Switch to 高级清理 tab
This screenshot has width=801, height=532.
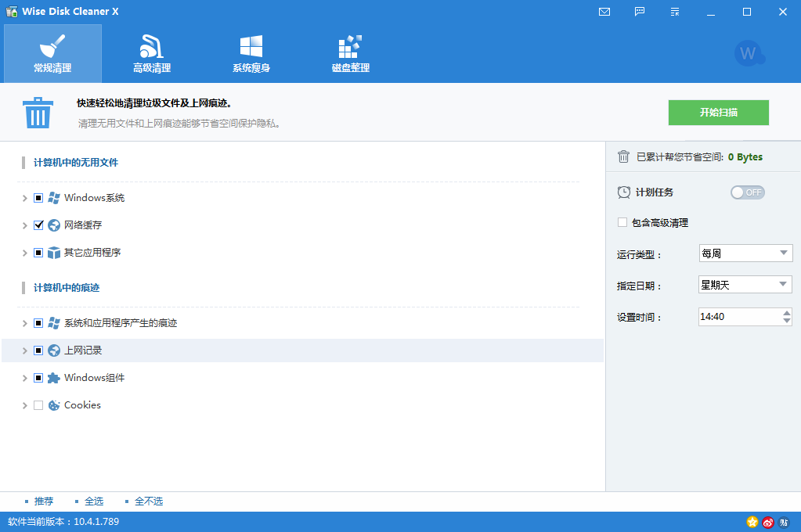(x=152, y=54)
